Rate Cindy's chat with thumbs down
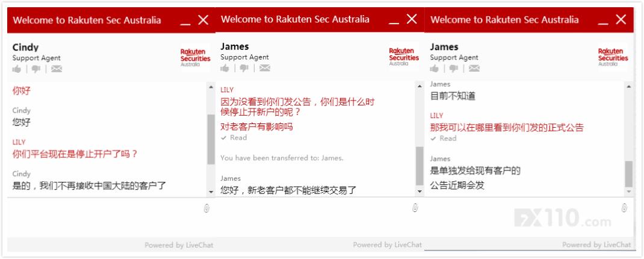This screenshot has width=644, height=259. pyautogui.click(x=36, y=69)
